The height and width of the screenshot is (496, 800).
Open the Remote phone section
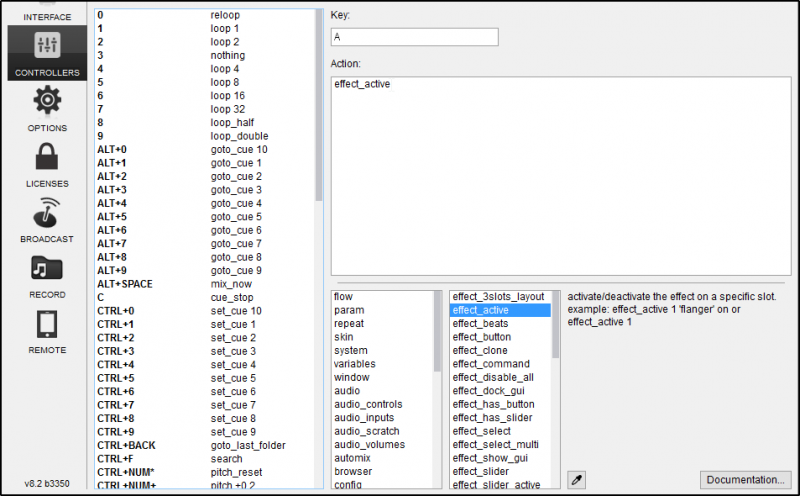[x=47, y=332]
